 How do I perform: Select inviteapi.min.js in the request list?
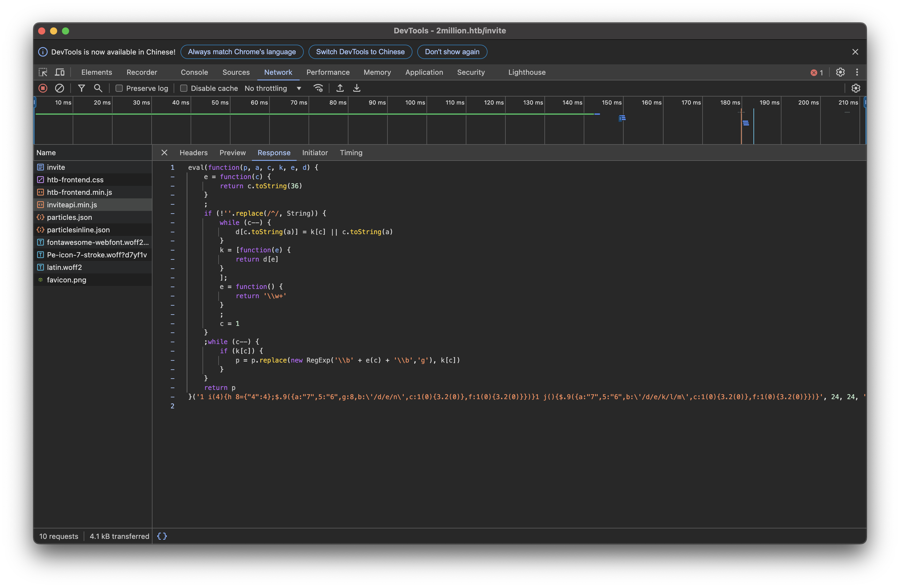(x=71, y=205)
